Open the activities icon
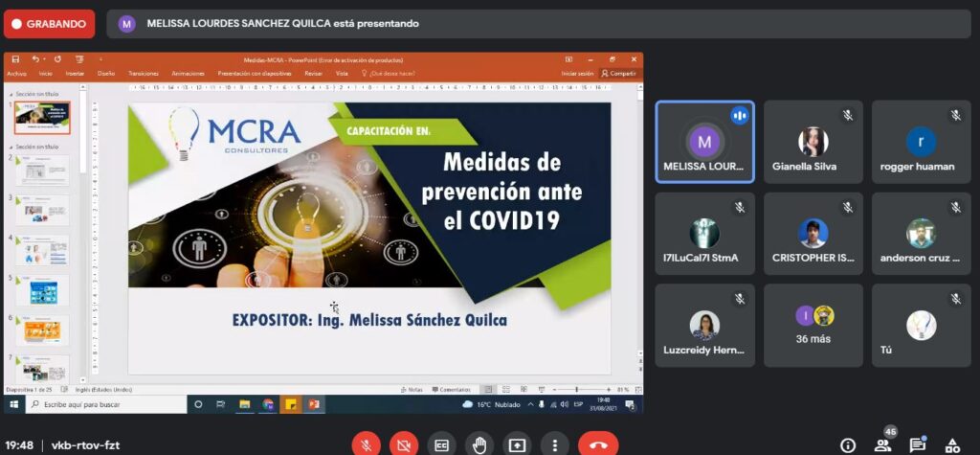This screenshot has height=455, width=980. click(x=952, y=444)
